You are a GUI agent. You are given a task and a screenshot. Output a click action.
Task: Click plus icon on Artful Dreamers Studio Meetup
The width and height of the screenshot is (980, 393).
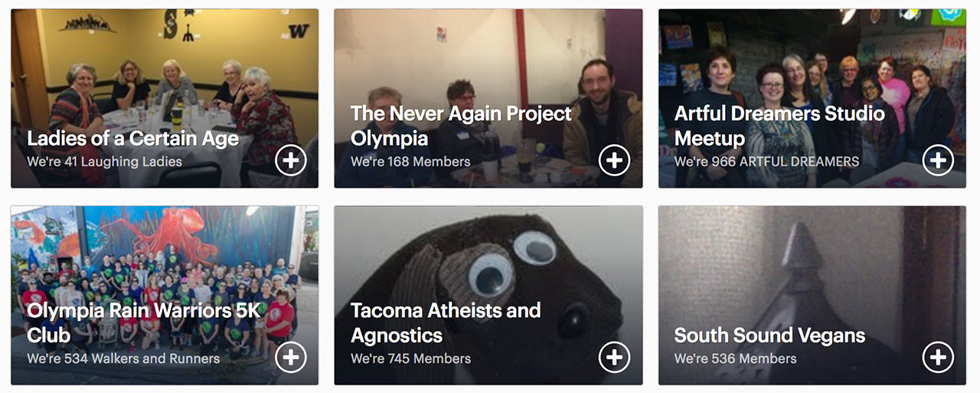point(938,160)
